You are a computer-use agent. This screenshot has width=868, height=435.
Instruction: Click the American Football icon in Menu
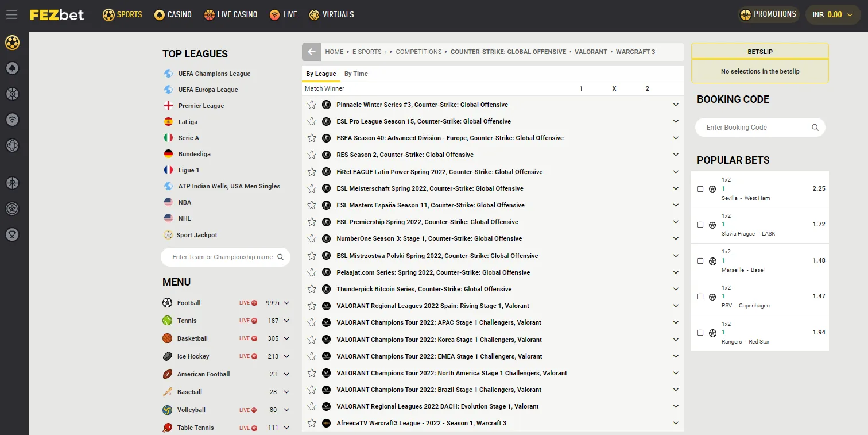(167, 374)
